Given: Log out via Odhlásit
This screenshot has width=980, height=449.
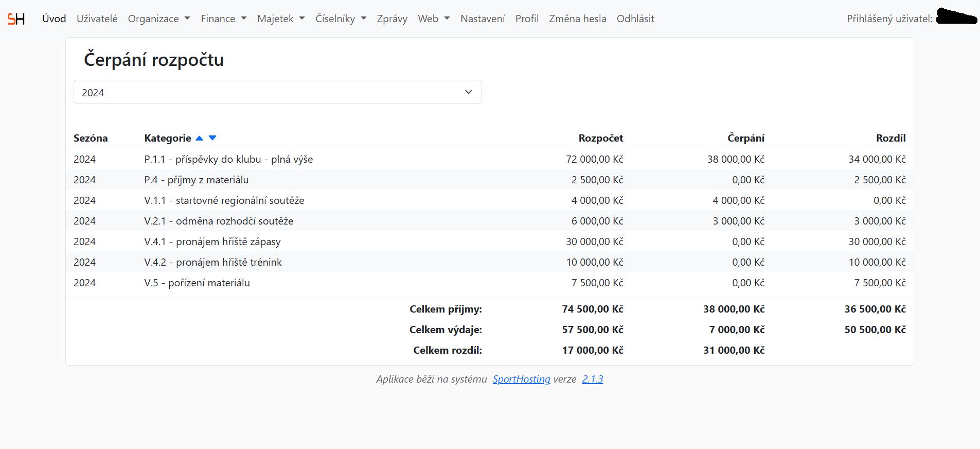Looking at the screenshot, I should pos(635,19).
